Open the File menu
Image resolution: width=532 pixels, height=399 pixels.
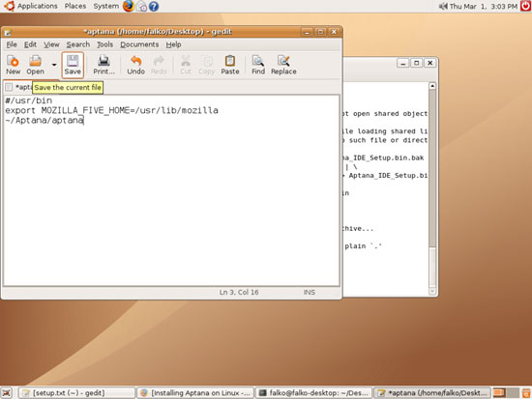pos(12,44)
